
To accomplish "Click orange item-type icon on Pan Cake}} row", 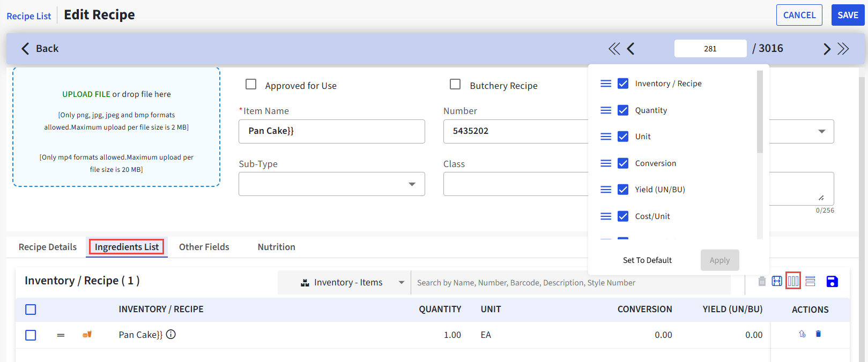I will coord(87,335).
